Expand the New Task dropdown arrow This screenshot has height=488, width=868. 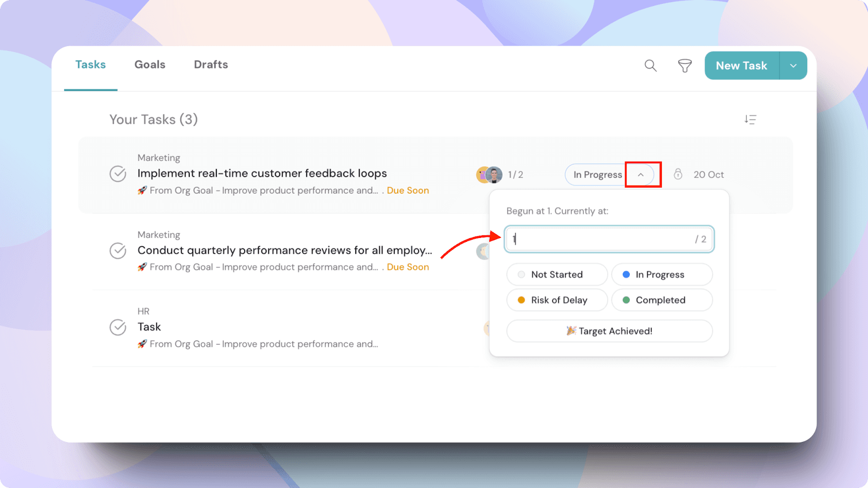[793, 66]
